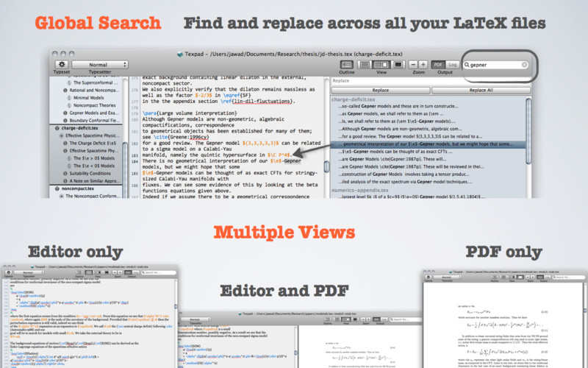Select Gepner Models and Exa... outline item

point(94,113)
